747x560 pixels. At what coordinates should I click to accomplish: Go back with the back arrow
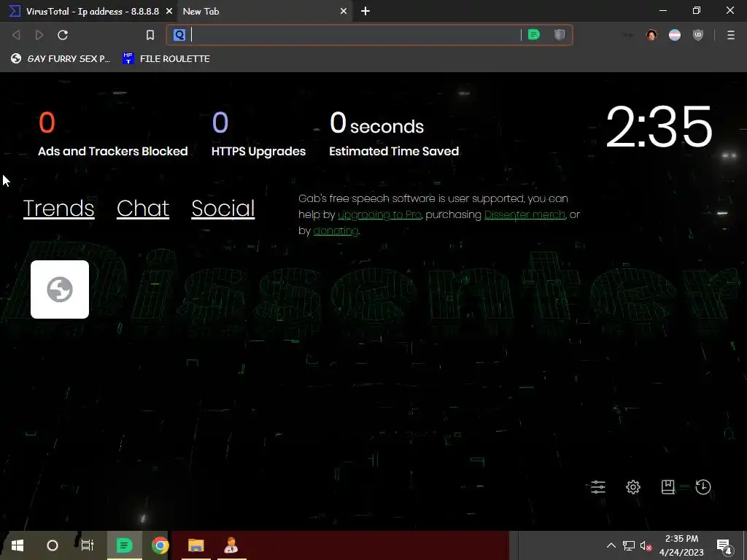pos(16,35)
